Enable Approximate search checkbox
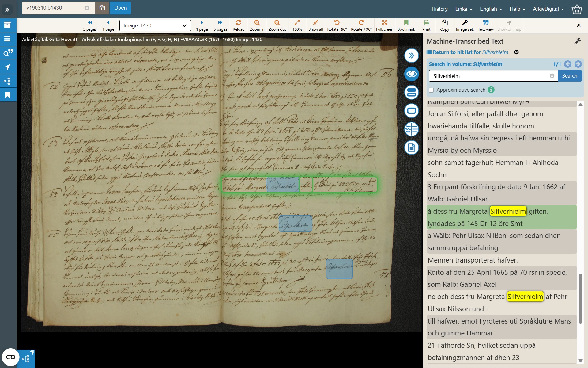 click(431, 90)
